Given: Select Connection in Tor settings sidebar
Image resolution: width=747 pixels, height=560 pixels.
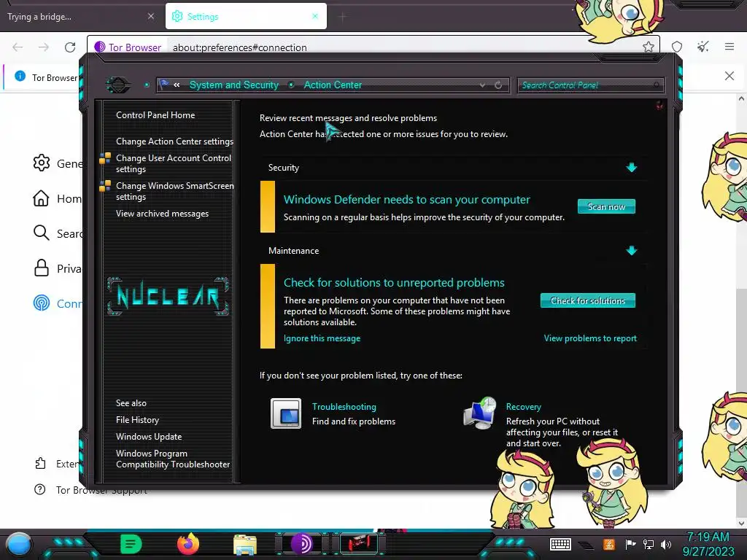Looking at the screenshot, I should tap(58, 303).
